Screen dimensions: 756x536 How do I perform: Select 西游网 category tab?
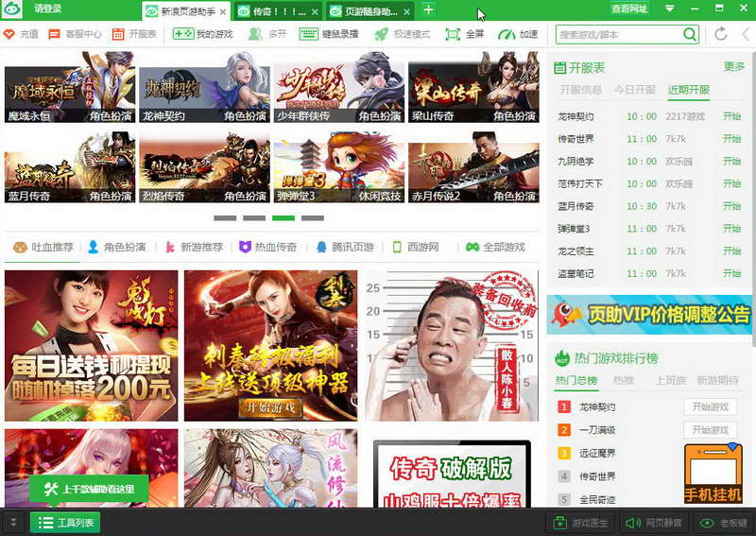416,247
